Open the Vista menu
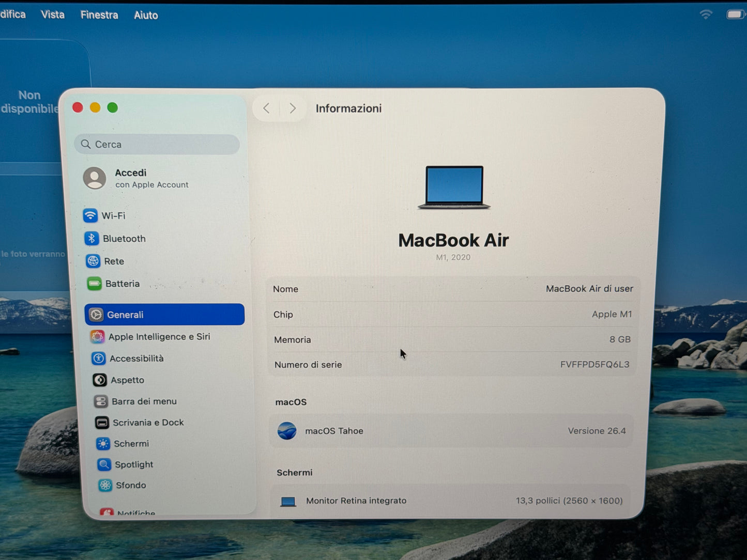The width and height of the screenshot is (747, 560). [53, 14]
